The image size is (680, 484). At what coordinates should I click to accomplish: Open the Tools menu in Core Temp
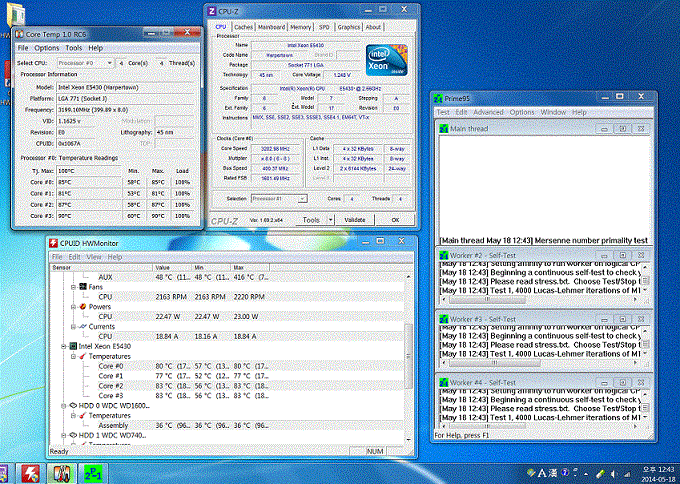pyautogui.click(x=74, y=48)
